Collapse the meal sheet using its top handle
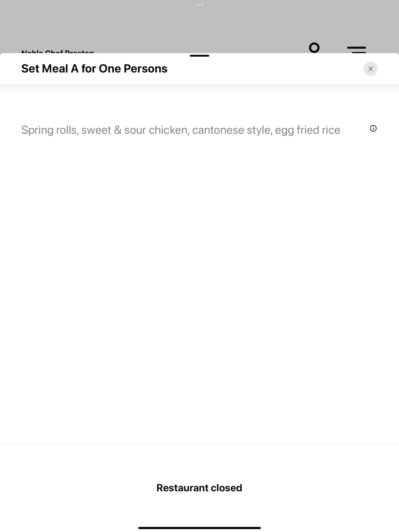 pos(199,56)
